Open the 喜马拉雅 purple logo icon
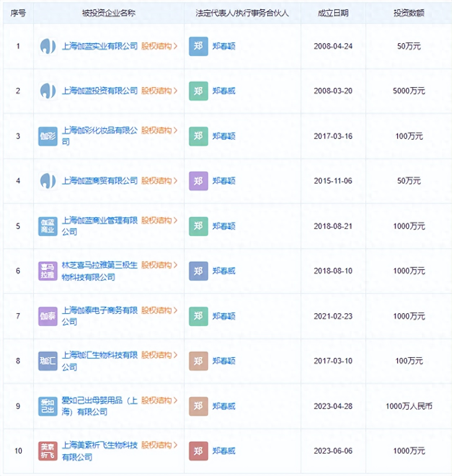 coord(48,271)
